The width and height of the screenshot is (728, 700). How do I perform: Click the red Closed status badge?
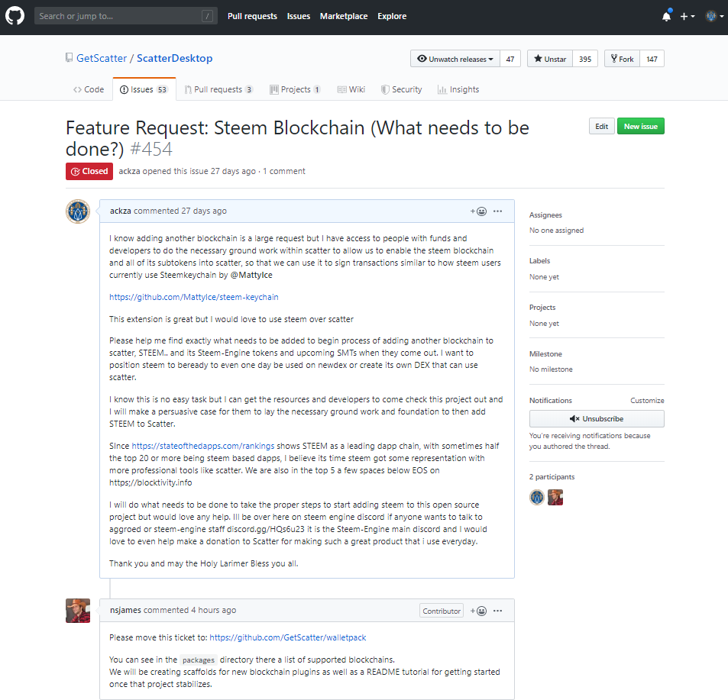[89, 171]
